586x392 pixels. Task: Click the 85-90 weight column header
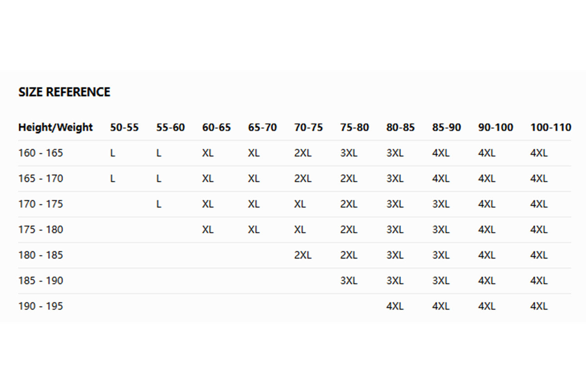tap(446, 127)
